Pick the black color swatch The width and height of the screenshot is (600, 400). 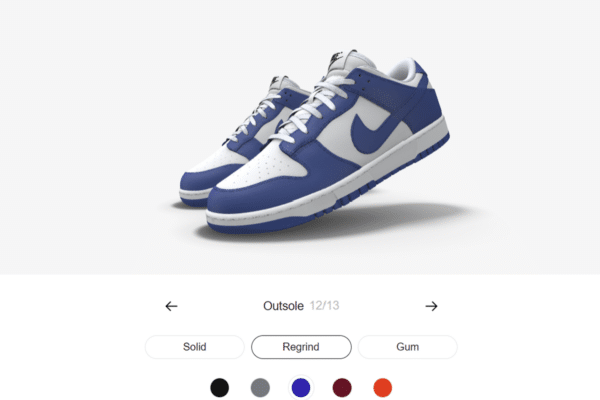click(x=220, y=387)
